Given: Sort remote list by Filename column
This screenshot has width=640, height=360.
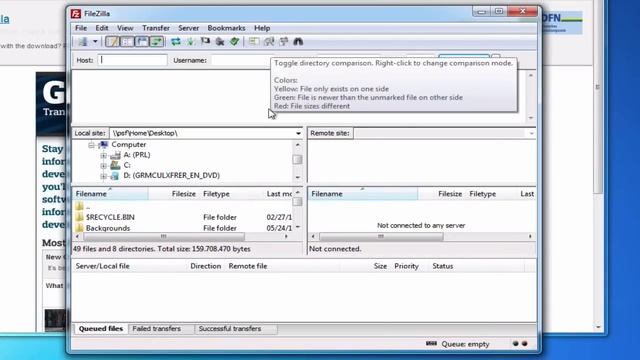Looking at the screenshot, I should point(362,194).
